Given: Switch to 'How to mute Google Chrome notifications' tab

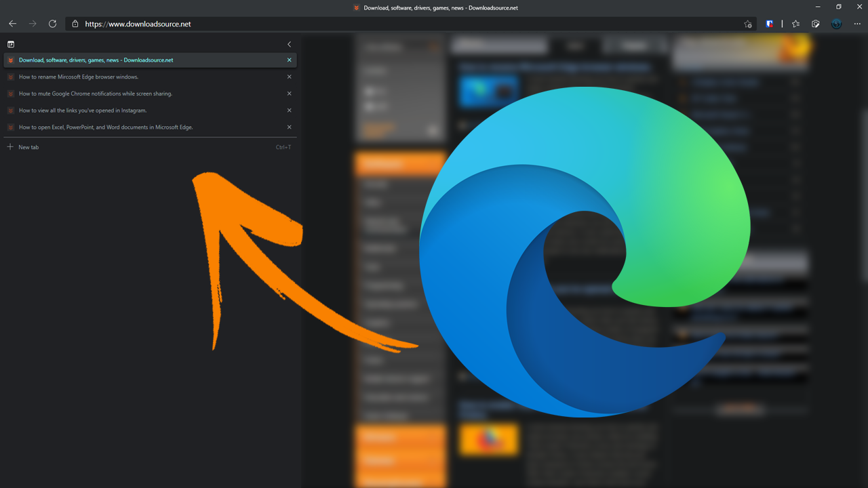Looking at the screenshot, I should point(151,94).
